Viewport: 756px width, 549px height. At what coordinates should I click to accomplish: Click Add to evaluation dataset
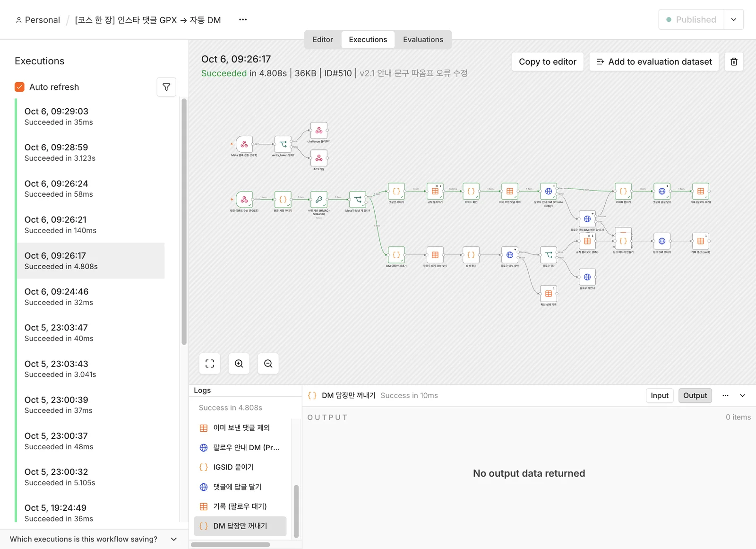coord(654,61)
